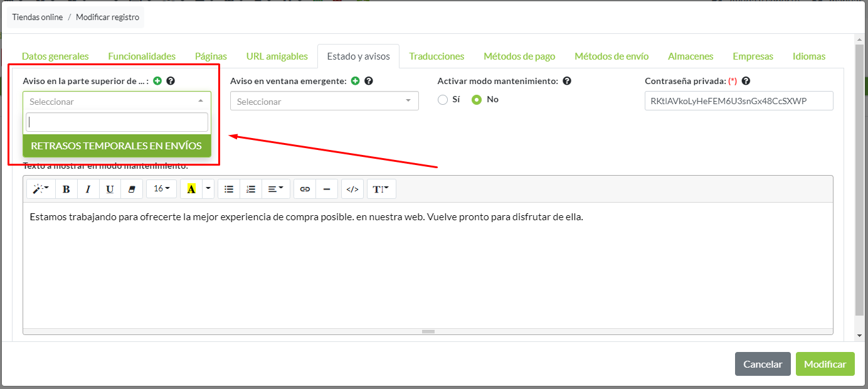
Task: Click the Modificar button
Action: coord(825,364)
